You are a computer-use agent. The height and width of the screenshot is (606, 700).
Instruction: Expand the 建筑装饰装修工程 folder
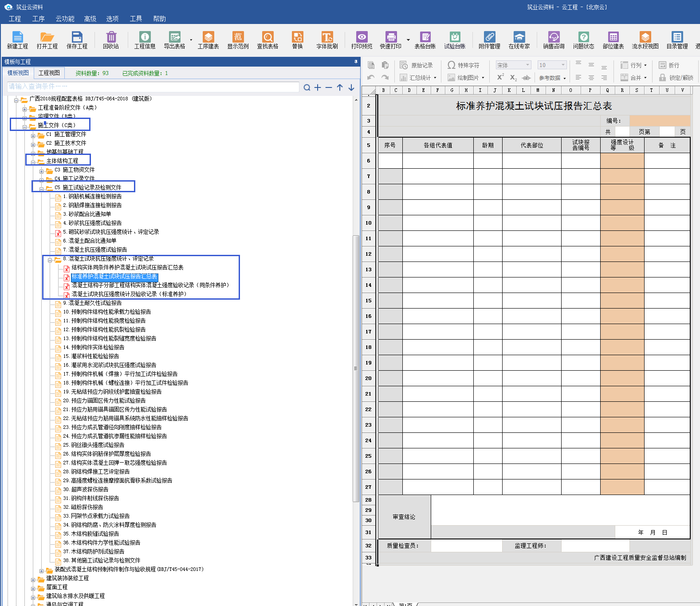click(33, 579)
